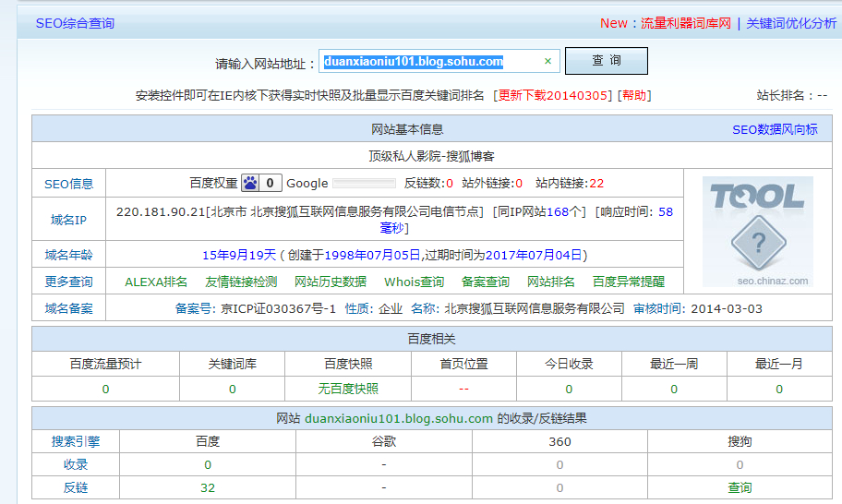Viewport: 842px width, 504px height.
Task: Click Baidu 收录 value 0
Action: [208, 465]
